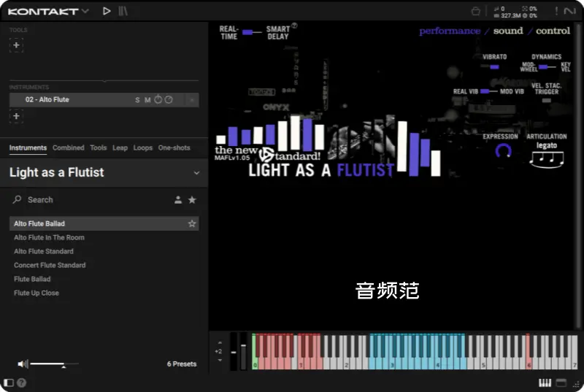
Task: Switch to the Leap browser tab
Action: (120, 147)
